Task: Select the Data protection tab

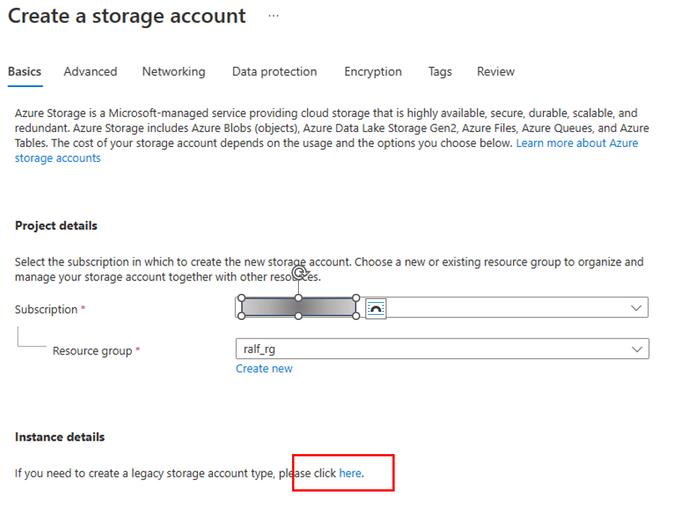Action: click(x=274, y=72)
